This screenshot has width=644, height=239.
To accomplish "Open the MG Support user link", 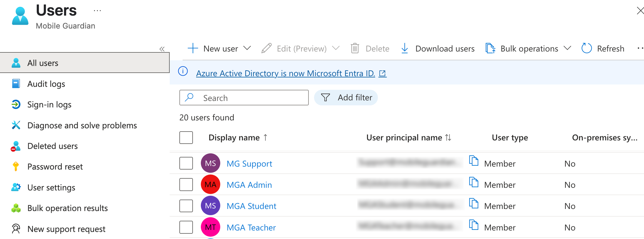I will point(249,164).
